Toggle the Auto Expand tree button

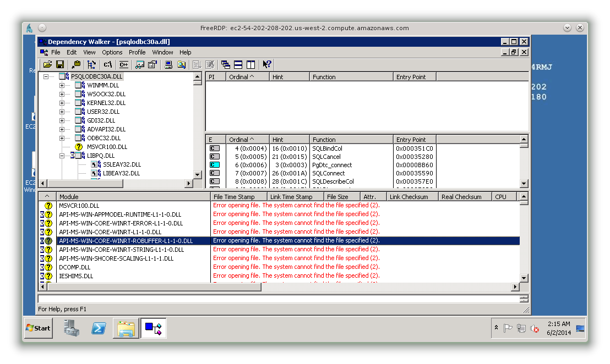[91, 64]
